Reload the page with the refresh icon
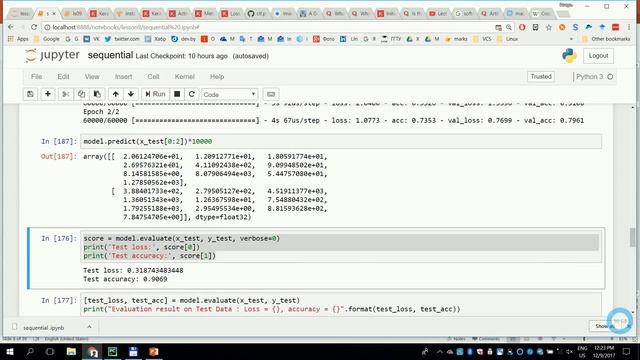This screenshot has width=640, height=360. (x=34, y=27)
